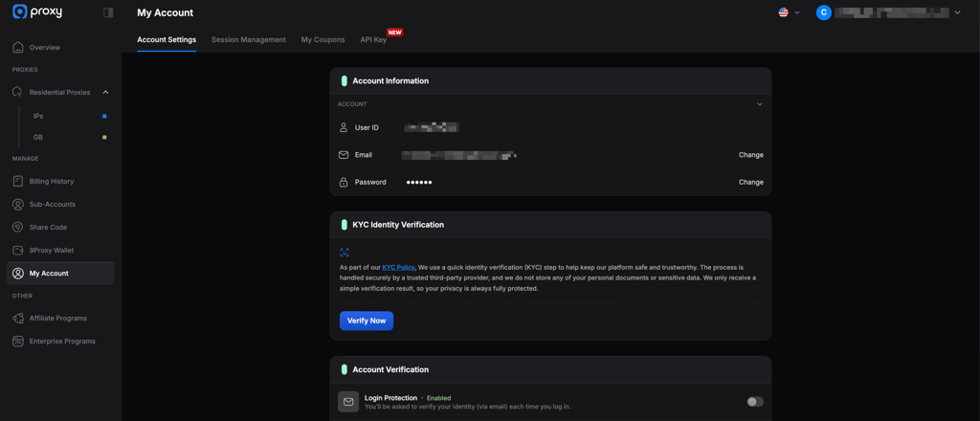Screen dimensions: 980x421
Task: Select IPs under Residential Proxies
Action: click(38, 116)
